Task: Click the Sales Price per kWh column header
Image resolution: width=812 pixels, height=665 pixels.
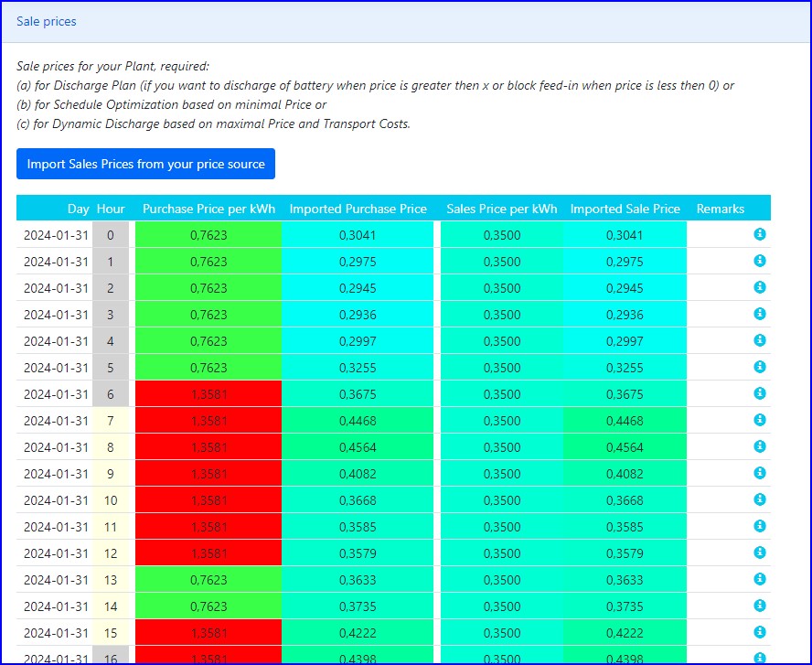Action: [501, 209]
